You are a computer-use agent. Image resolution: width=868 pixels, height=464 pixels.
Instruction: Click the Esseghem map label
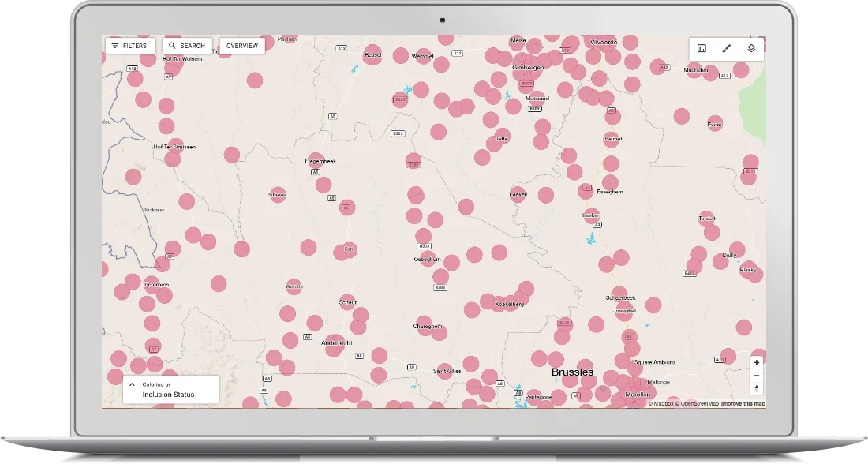[609, 192]
